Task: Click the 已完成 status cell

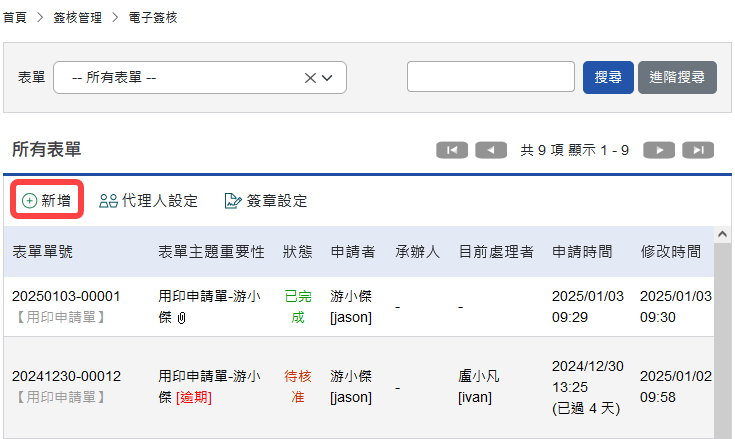Action: [x=298, y=307]
